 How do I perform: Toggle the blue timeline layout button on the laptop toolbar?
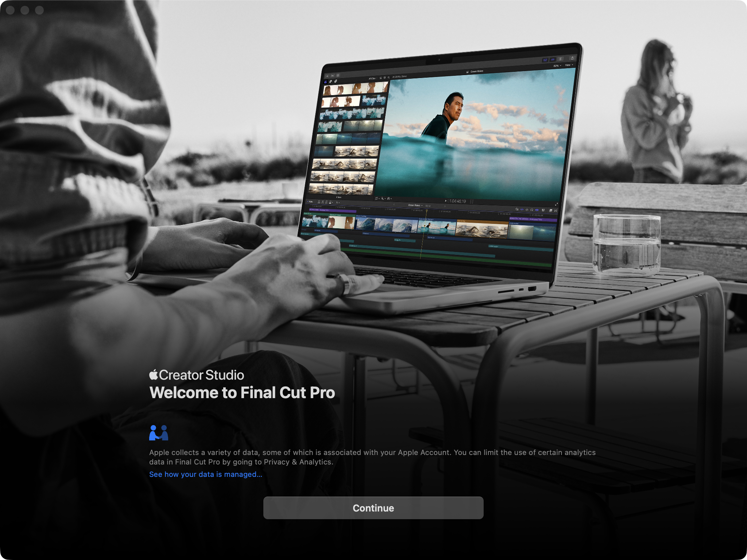pyautogui.click(x=553, y=59)
